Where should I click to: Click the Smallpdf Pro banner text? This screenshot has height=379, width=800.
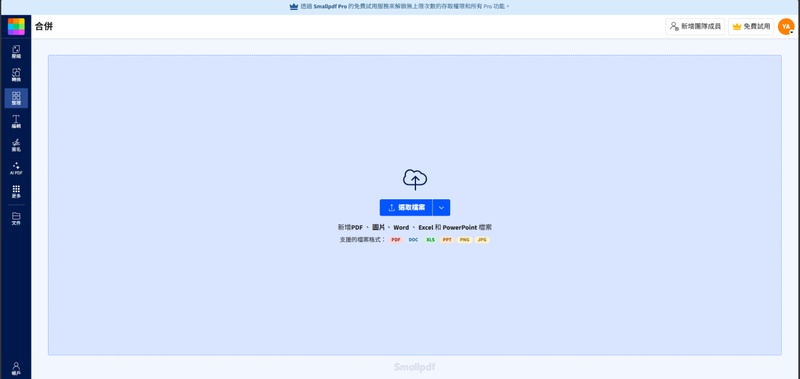point(405,7)
